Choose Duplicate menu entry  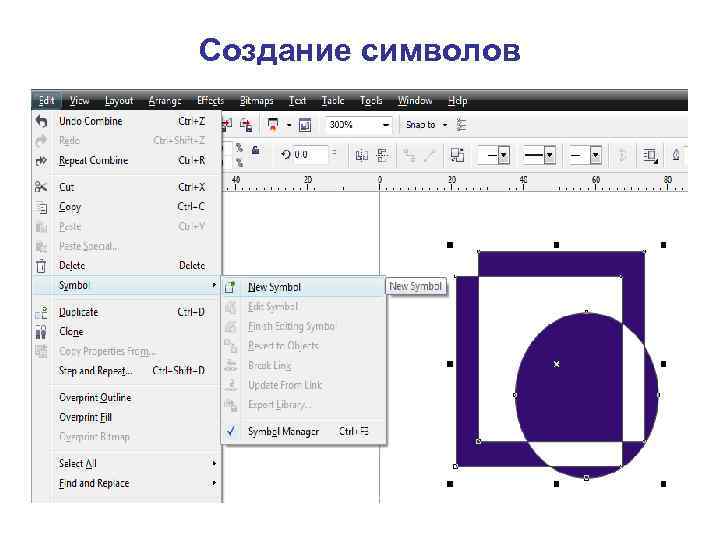(x=127, y=312)
